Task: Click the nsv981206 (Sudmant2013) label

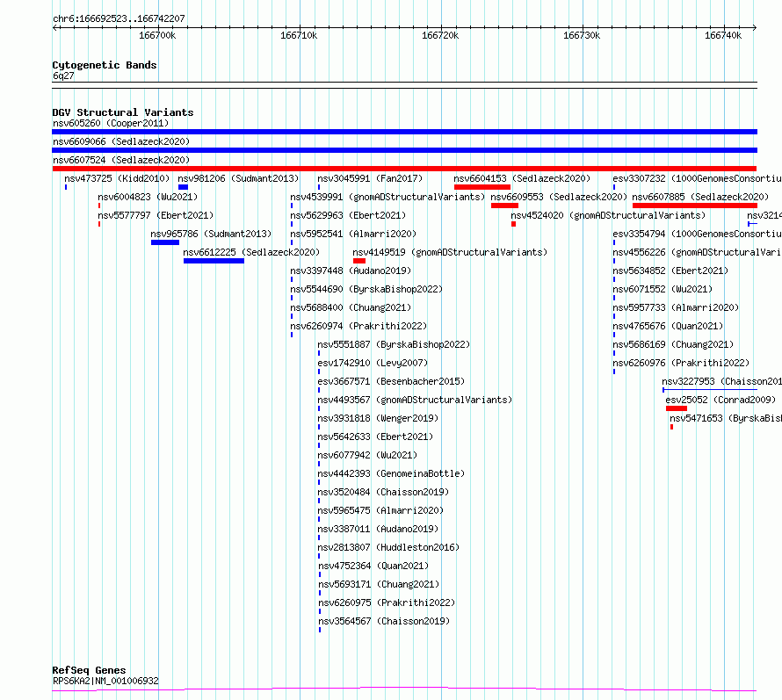Action: 238,178
